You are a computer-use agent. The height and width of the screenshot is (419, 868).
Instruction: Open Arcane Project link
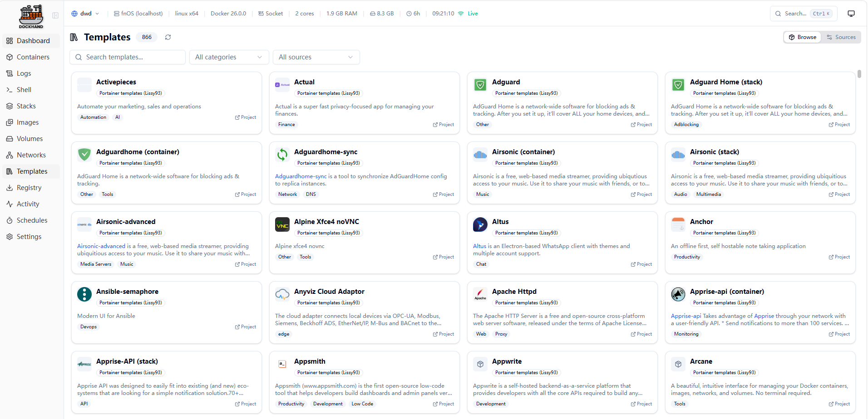coord(839,404)
